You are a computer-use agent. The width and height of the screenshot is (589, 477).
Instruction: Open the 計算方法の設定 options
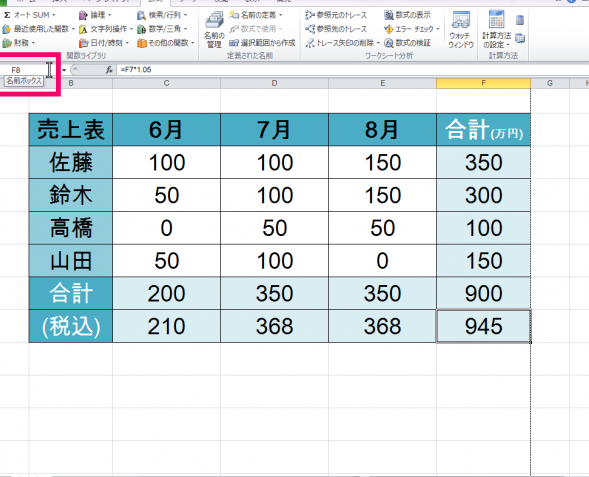(x=497, y=30)
